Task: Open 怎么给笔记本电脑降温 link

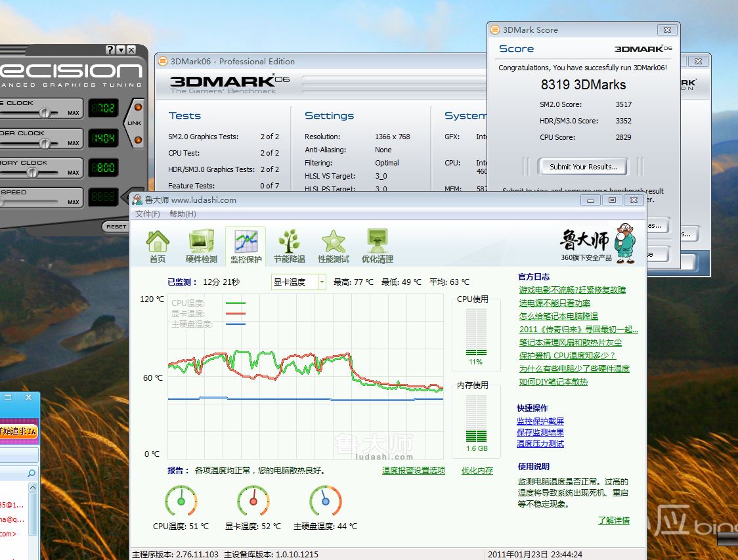Action: (558, 316)
